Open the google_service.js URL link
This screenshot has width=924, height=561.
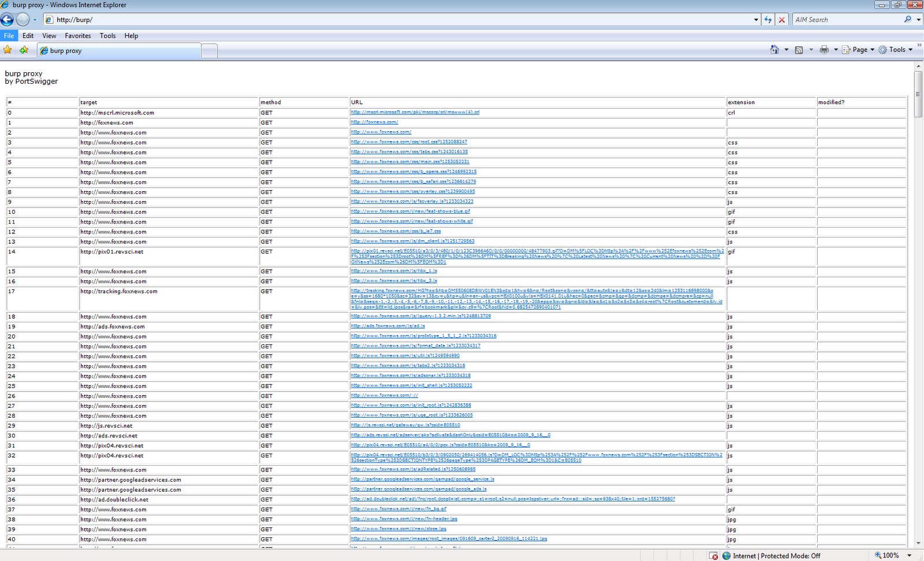(422, 479)
